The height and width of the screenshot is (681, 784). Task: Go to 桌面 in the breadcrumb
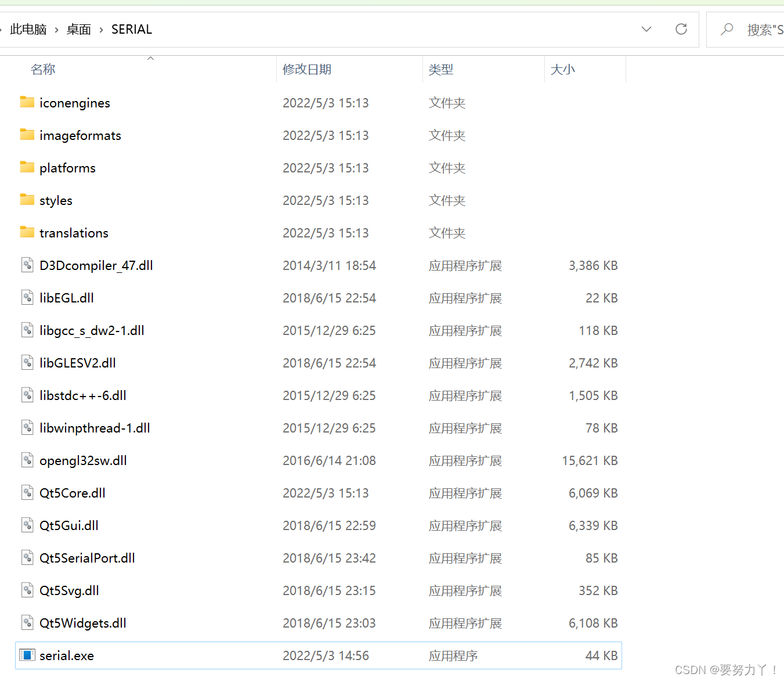[79, 29]
